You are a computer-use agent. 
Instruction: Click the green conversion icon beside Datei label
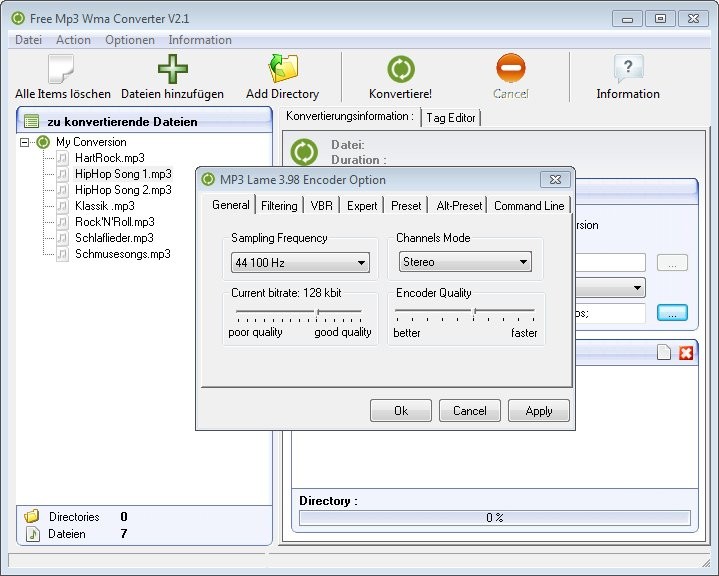point(304,152)
